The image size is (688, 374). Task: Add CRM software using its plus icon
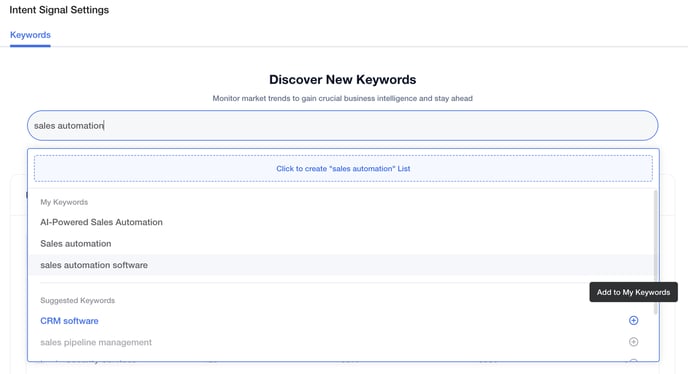633,320
